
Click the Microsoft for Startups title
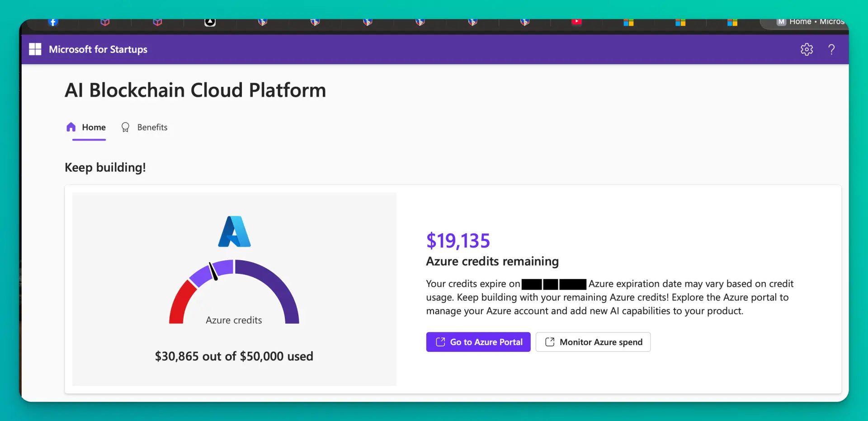pos(98,49)
